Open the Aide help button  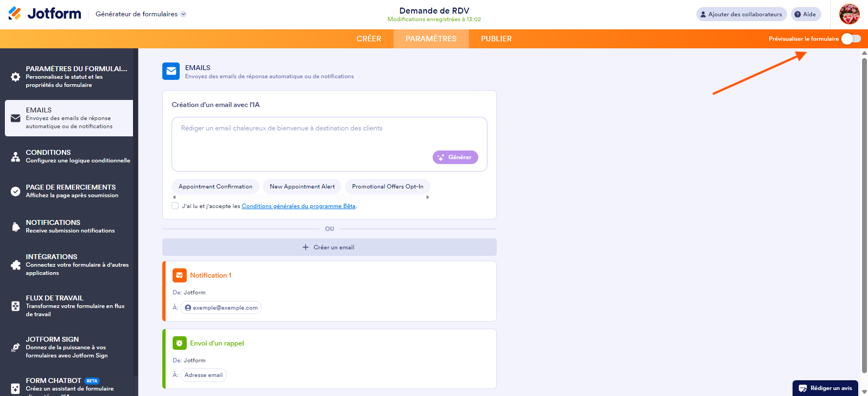(x=806, y=14)
